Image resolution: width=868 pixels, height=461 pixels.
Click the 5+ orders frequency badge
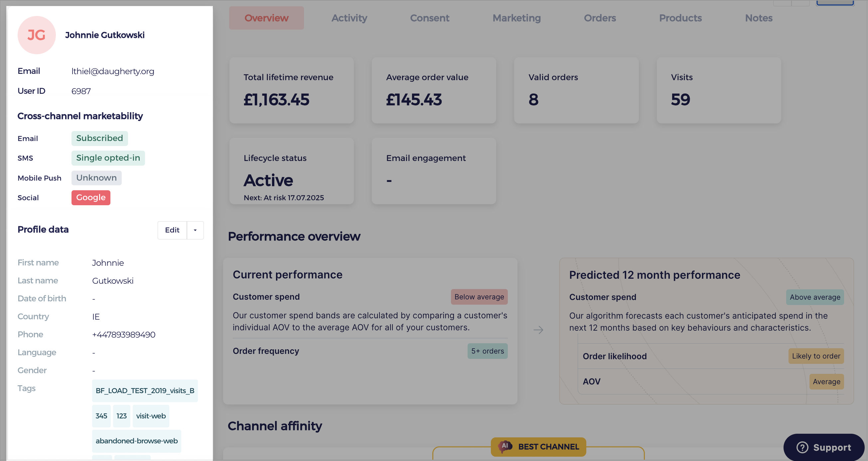487,351
